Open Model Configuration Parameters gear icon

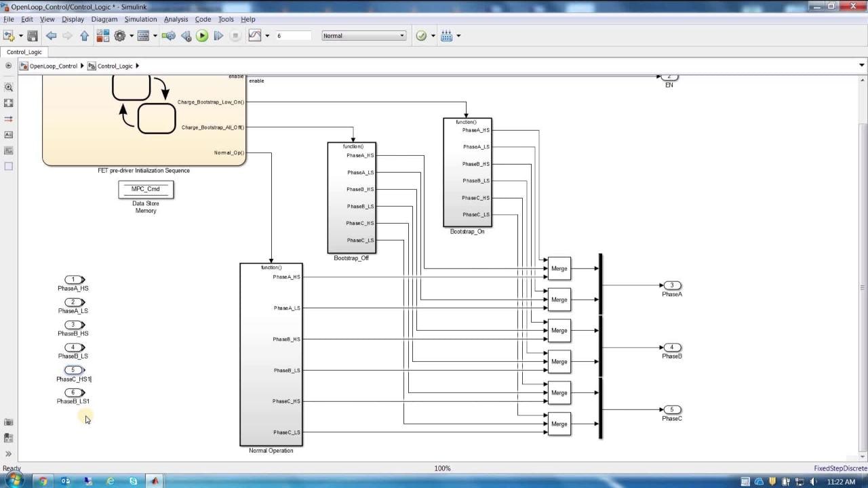click(x=120, y=36)
